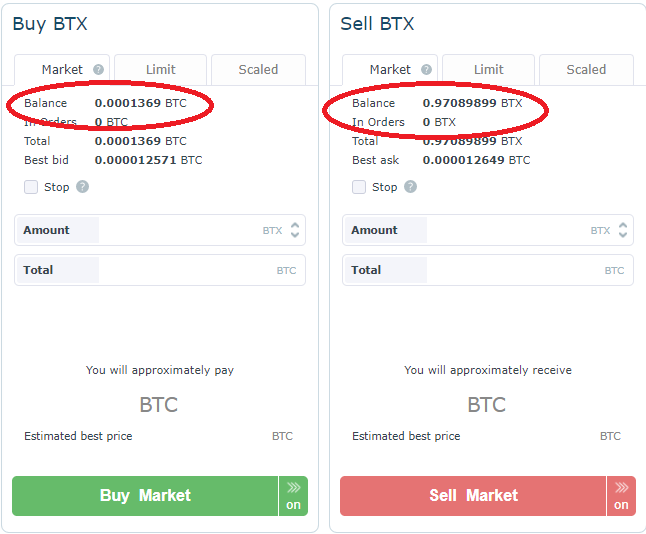The image size is (646, 534).
Task: Switch to Scaled tab in Buy BTX
Action: [258, 70]
